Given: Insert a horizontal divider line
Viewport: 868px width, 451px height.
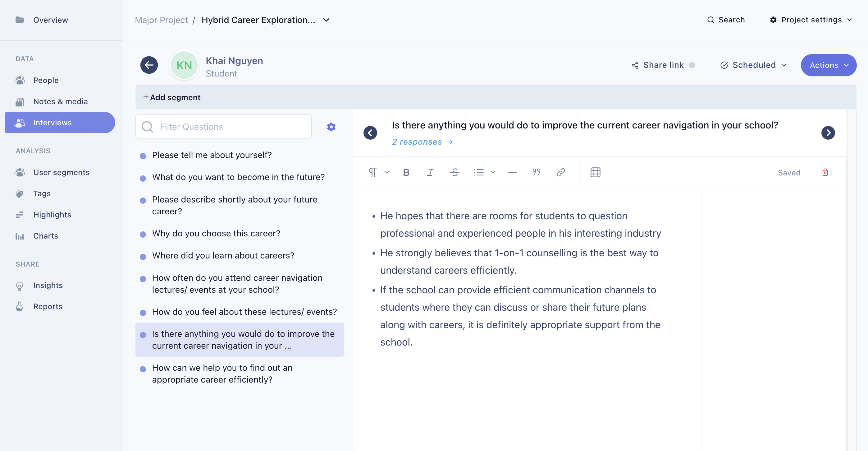Looking at the screenshot, I should (x=512, y=172).
